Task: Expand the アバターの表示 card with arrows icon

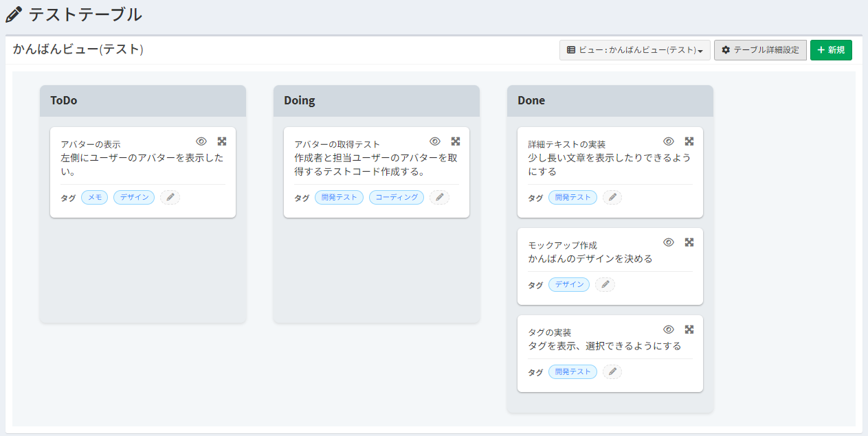Action: coord(222,141)
